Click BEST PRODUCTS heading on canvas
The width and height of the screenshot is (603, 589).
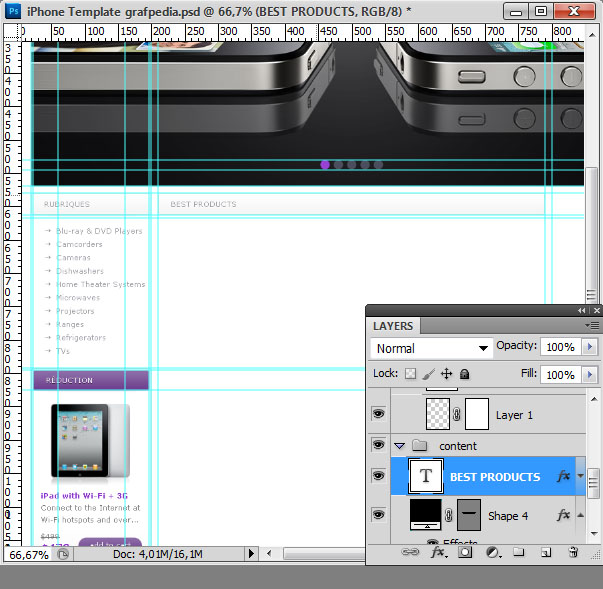pyautogui.click(x=203, y=204)
